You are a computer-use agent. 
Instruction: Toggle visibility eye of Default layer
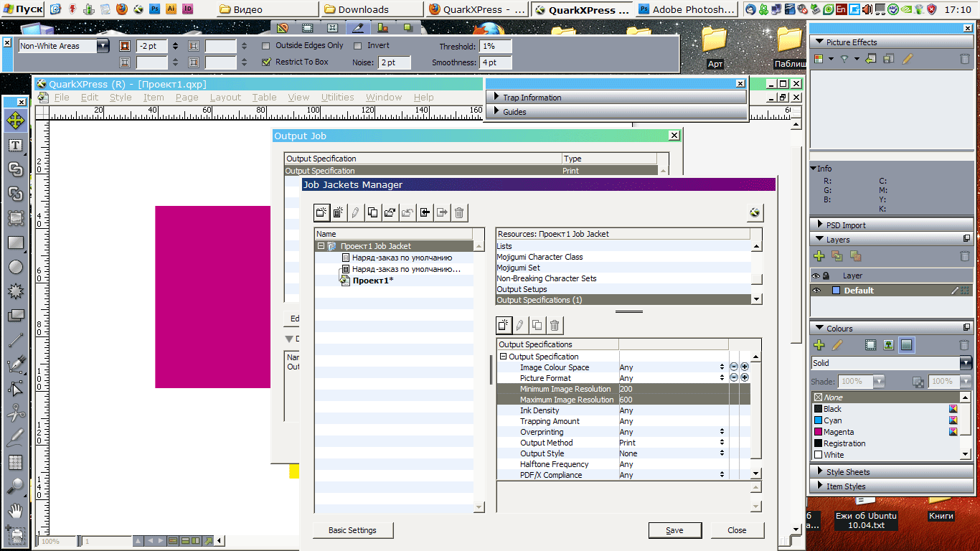click(816, 291)
